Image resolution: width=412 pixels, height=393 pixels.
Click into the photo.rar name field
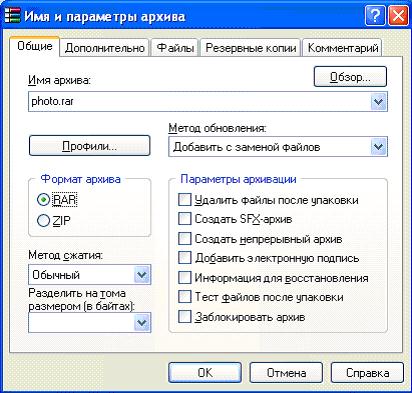199,101
